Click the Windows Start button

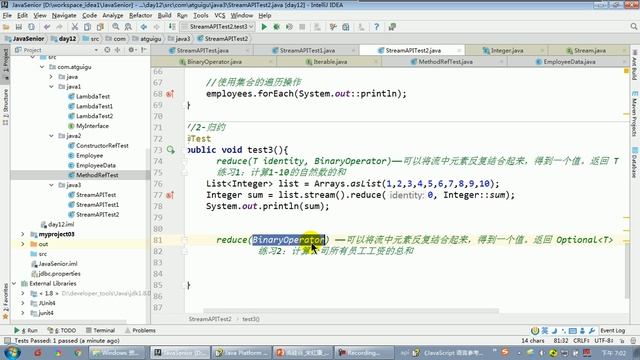point(11,352)
